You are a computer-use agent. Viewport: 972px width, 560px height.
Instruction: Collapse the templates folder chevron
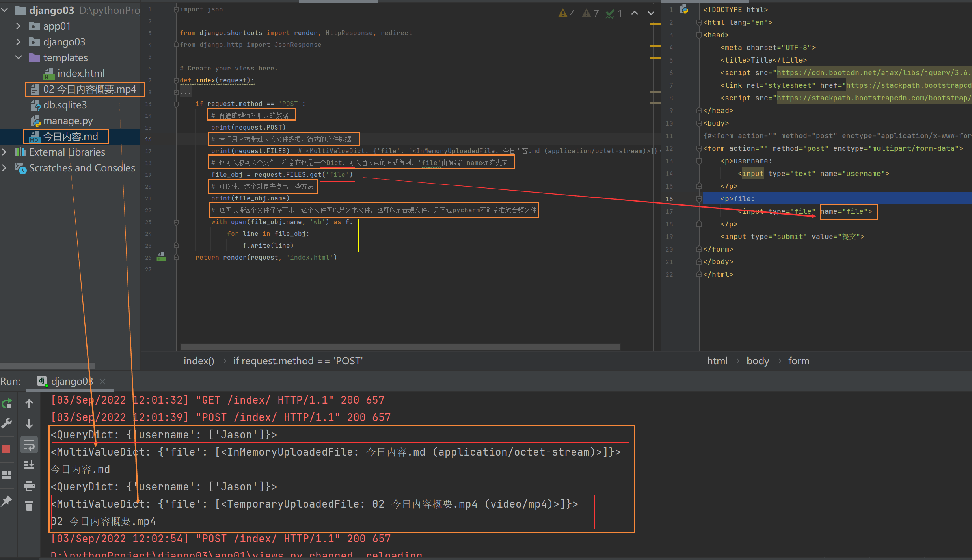point(18,57)
